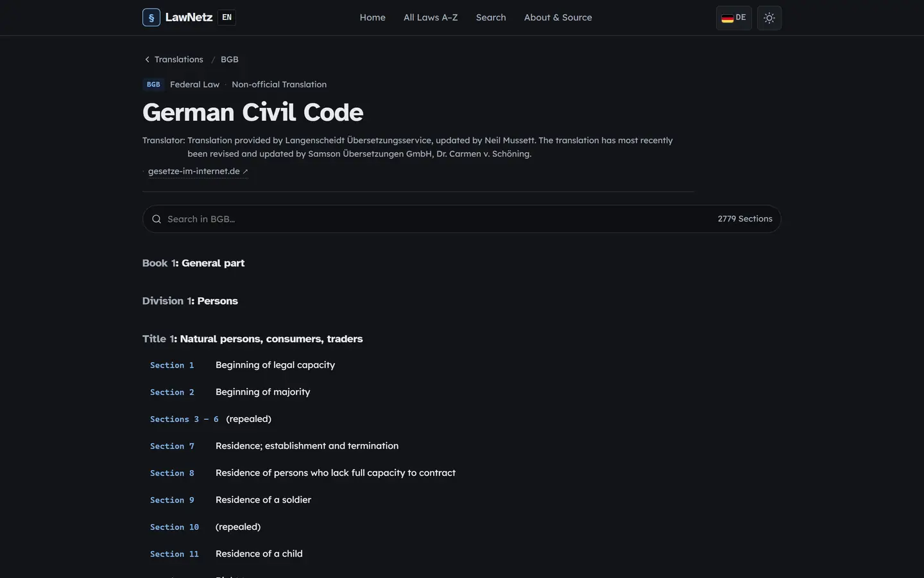
Task: Open the gesetze-im-internet.de external link
Action: coord(198,171)
